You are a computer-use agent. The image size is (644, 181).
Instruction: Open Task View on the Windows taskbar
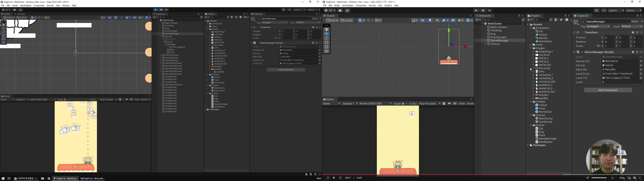[x=9, y=178]
